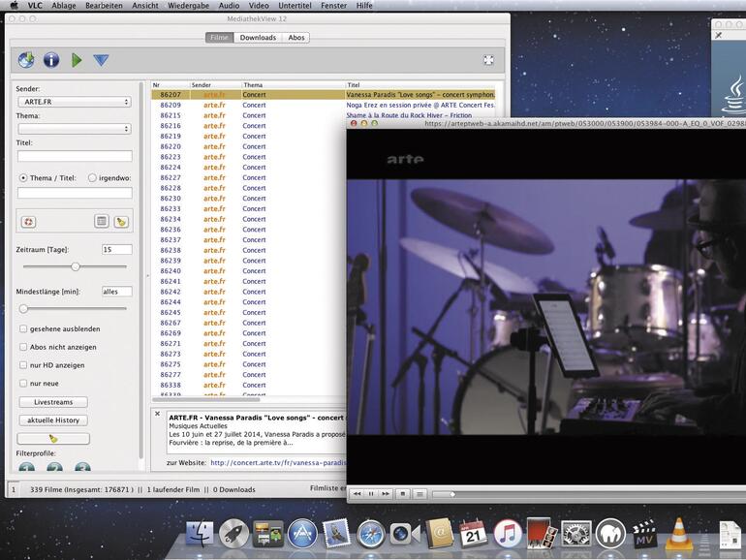Expand the Thema dropdown
Screen dimensions: 746x560
(x=75, y=129)
